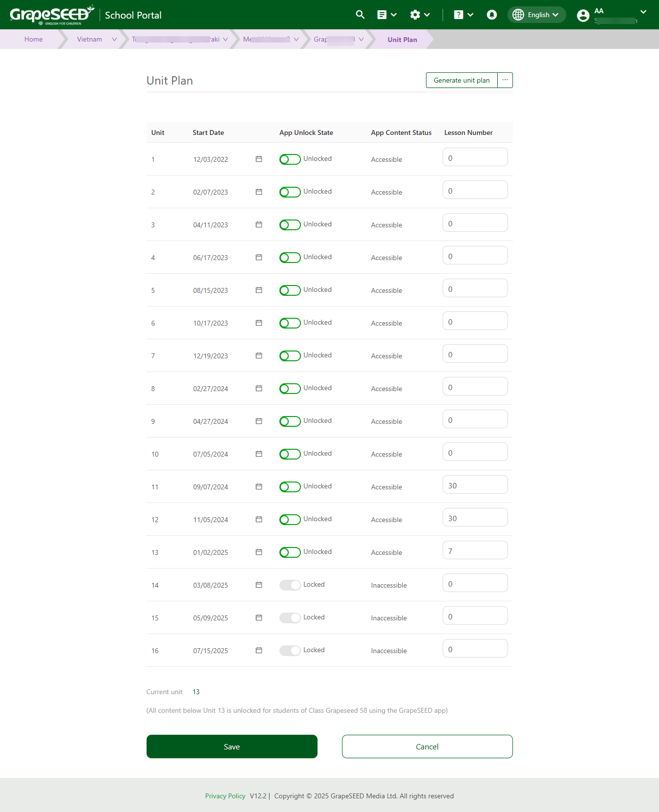The width and height of the screenshot is (659, 812).
Task: Open the reports document icon menu
Action: 386,15
